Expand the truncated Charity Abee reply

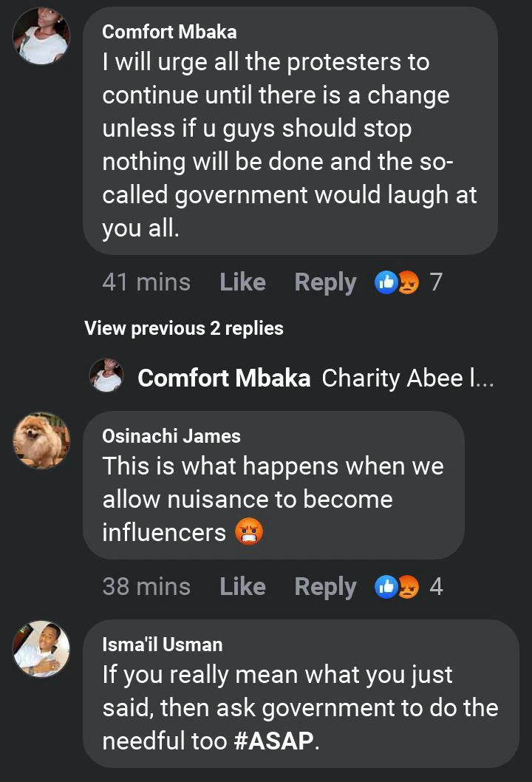point(407,378)
